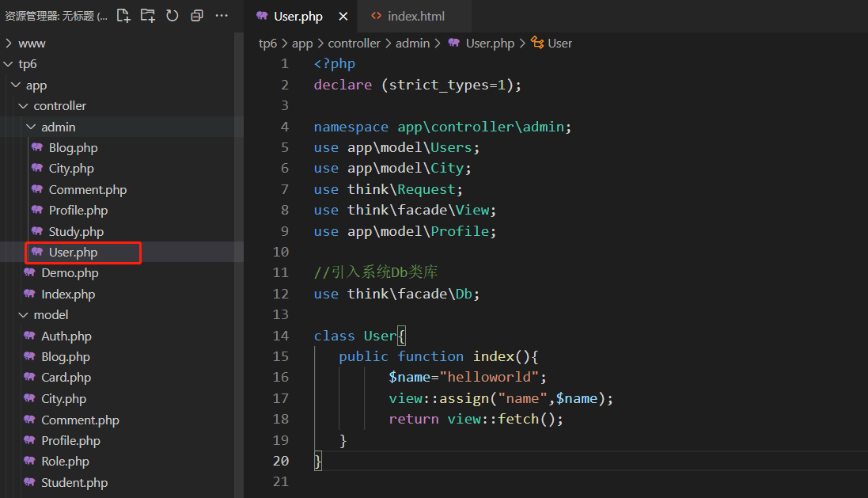Switch to the index.html tab
Viewport: 868px width, 498px height.
[415, 17]
